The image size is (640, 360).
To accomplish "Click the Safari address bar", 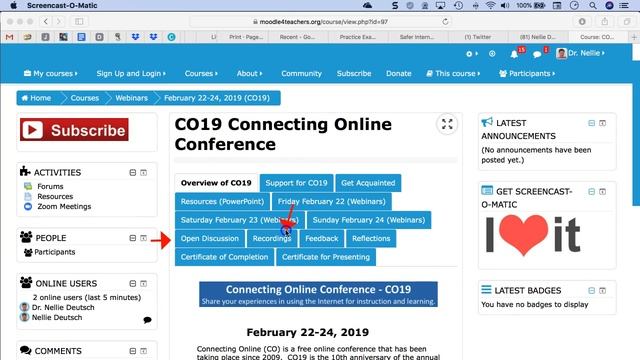I will pyautogui.click(x=321, y=22).
